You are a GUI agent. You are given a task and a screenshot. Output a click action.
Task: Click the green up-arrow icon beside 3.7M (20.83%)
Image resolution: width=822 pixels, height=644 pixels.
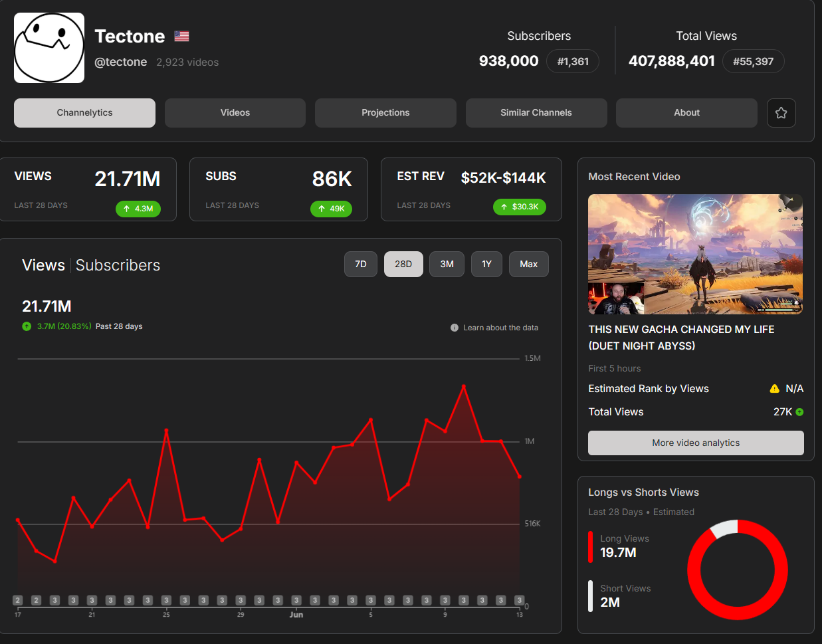[x=27, y=326]
